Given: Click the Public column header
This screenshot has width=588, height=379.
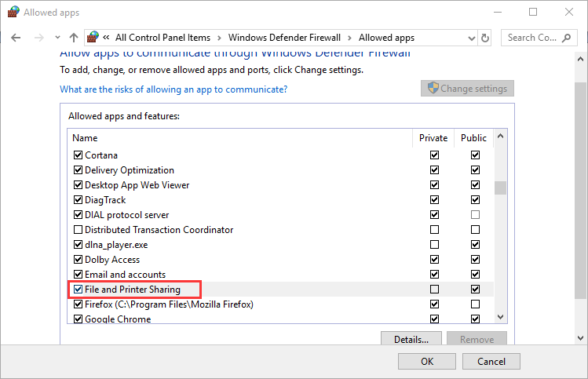Looking at the screenshot, I should [473, 138].
